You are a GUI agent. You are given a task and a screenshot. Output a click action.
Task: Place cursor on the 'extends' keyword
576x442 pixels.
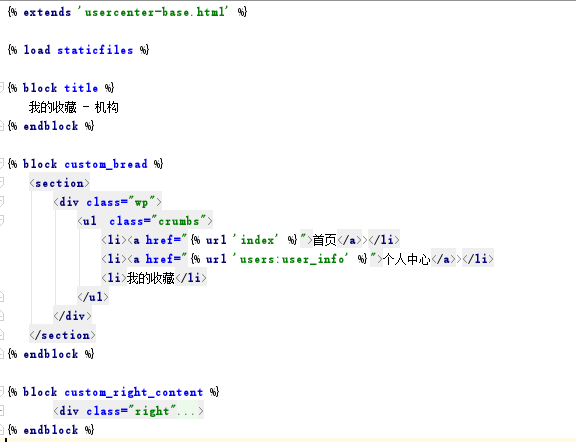point(47,12)
